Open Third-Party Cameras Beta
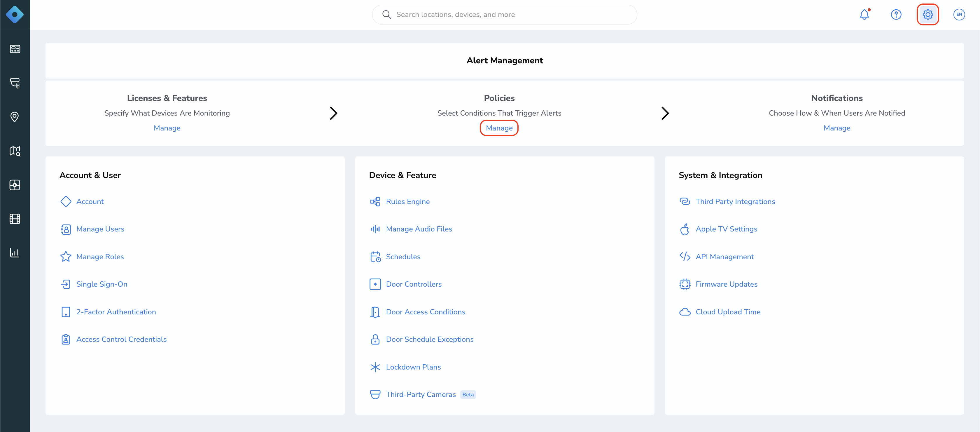 [422, 395]
